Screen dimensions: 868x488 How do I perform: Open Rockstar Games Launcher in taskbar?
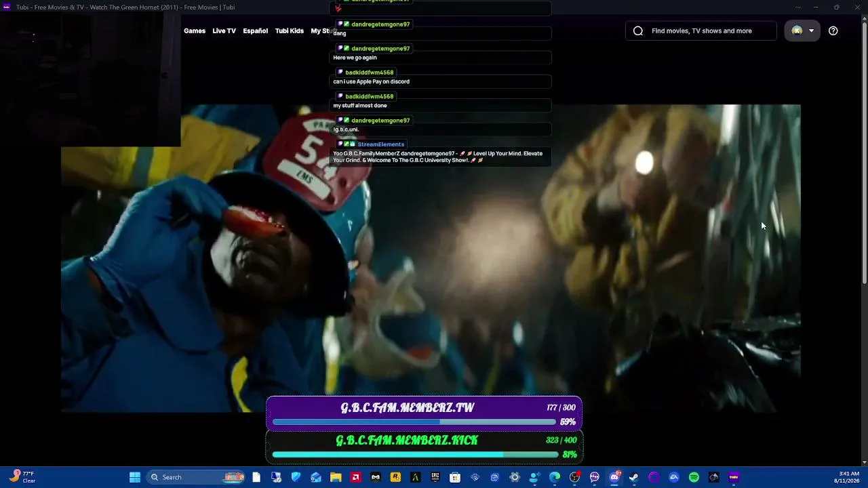click(x=395, y=477)
